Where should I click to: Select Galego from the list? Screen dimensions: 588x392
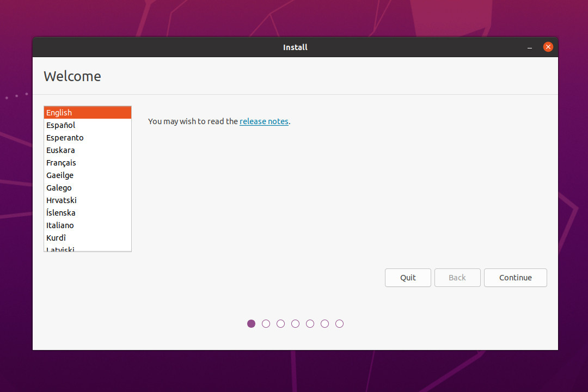87,187
